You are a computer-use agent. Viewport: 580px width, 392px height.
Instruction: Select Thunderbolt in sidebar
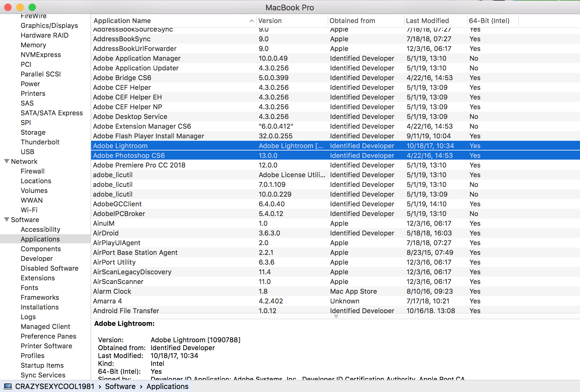[40, 142]
